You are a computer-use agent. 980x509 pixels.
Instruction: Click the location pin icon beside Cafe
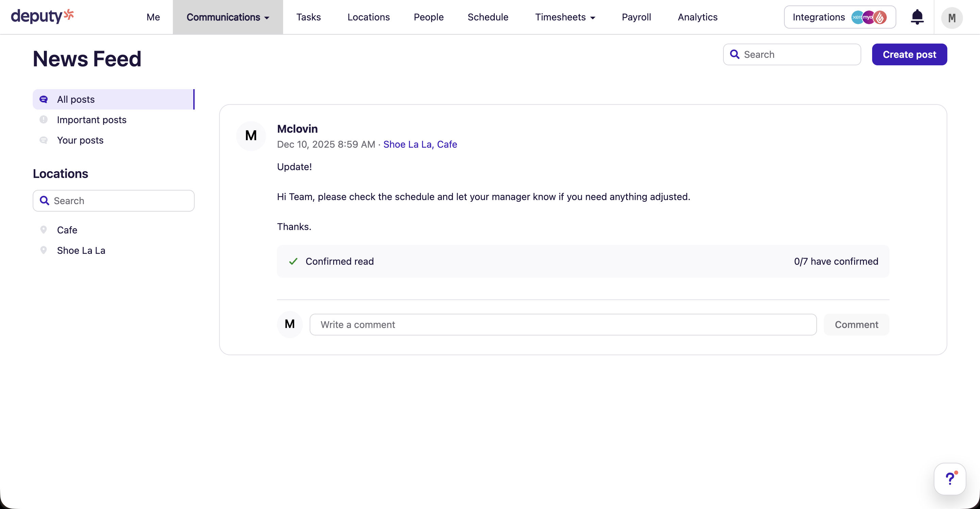pyautogui.click(x=44, y=229)
